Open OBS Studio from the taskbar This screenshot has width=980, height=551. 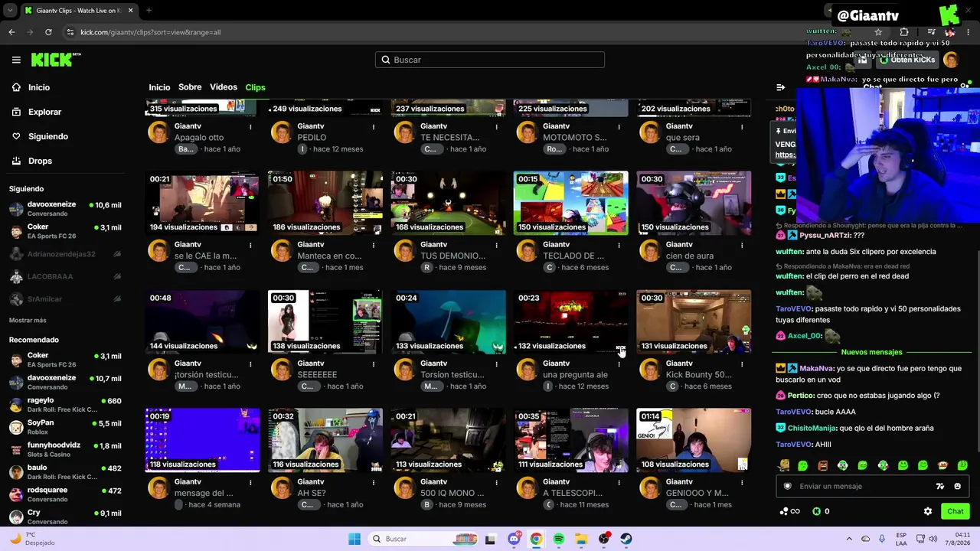point(604,539)
